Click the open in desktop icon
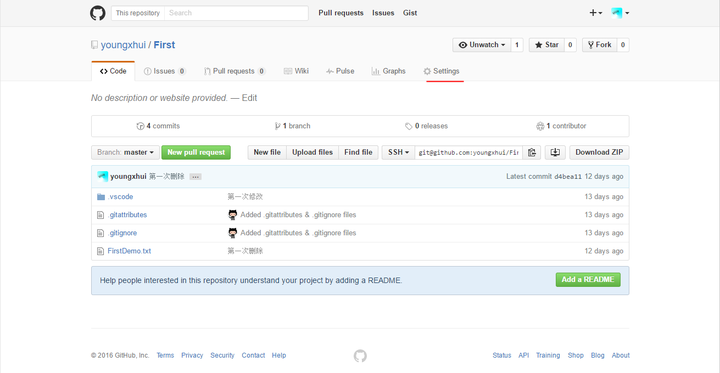 pyautogui.click(x=555, y=153)
